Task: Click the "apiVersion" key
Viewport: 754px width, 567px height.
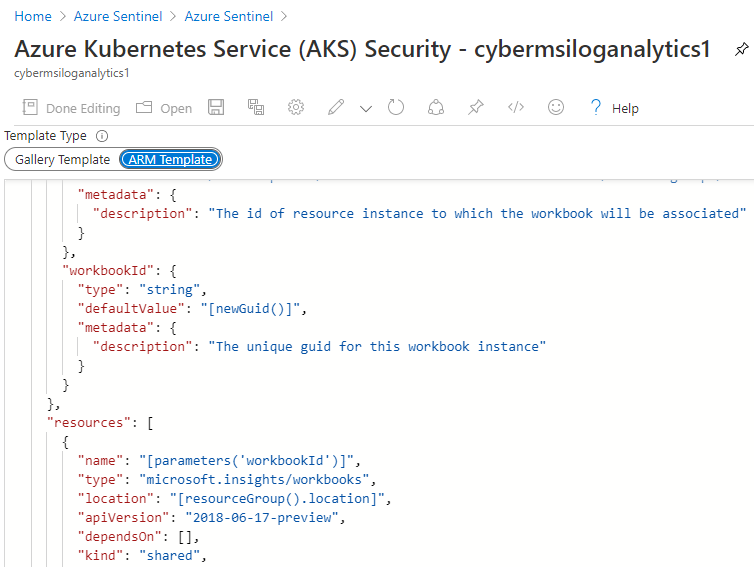Action: [x=123, y=517]
